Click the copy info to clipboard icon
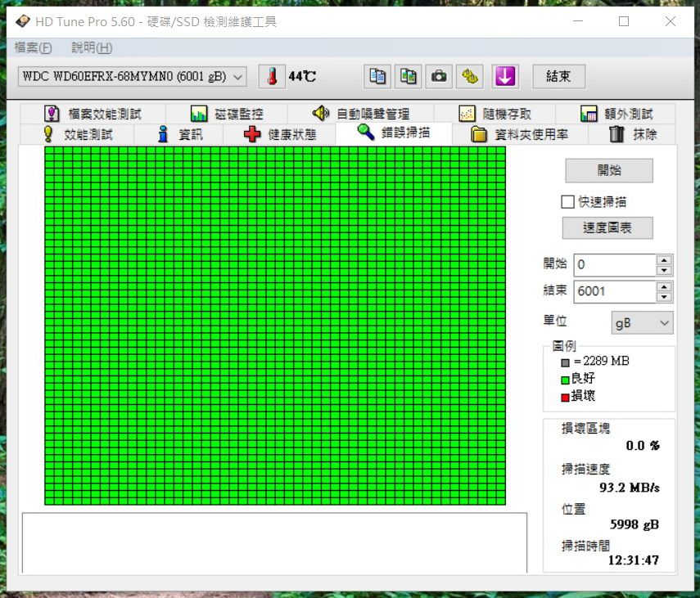Image resolution: width=700 pixels, height=598 pixels. point(377,77)
